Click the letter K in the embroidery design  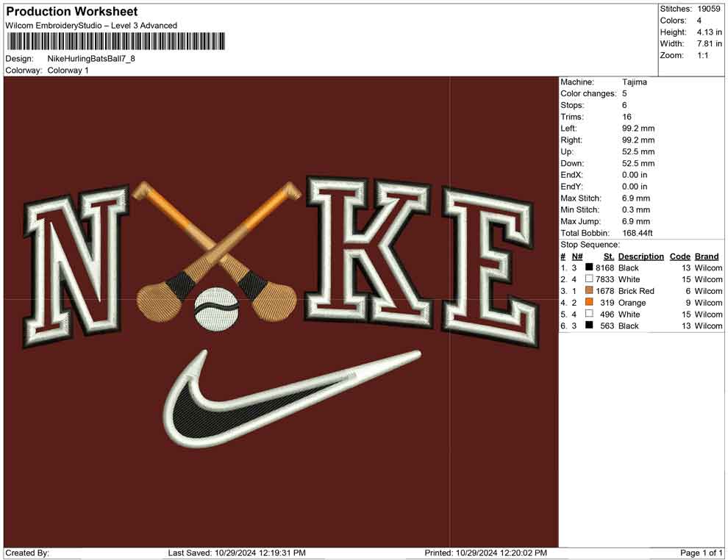tap(368, 253)
